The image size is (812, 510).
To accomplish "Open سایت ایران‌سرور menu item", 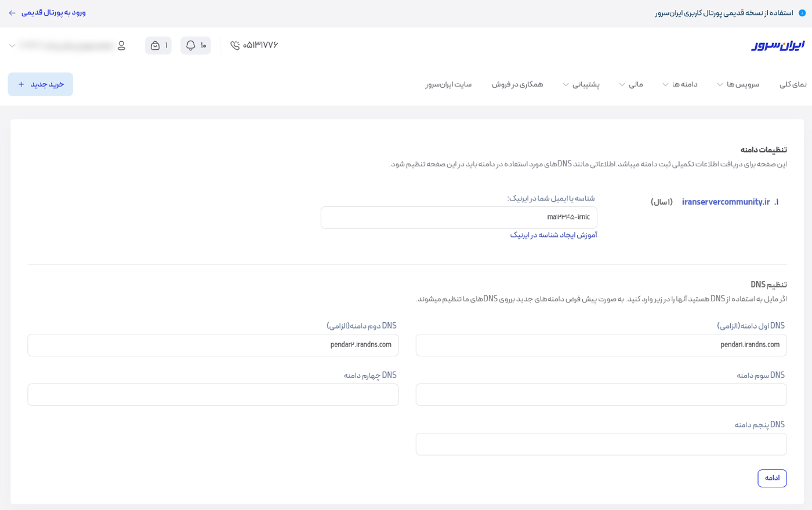I will tap(448, 85).
